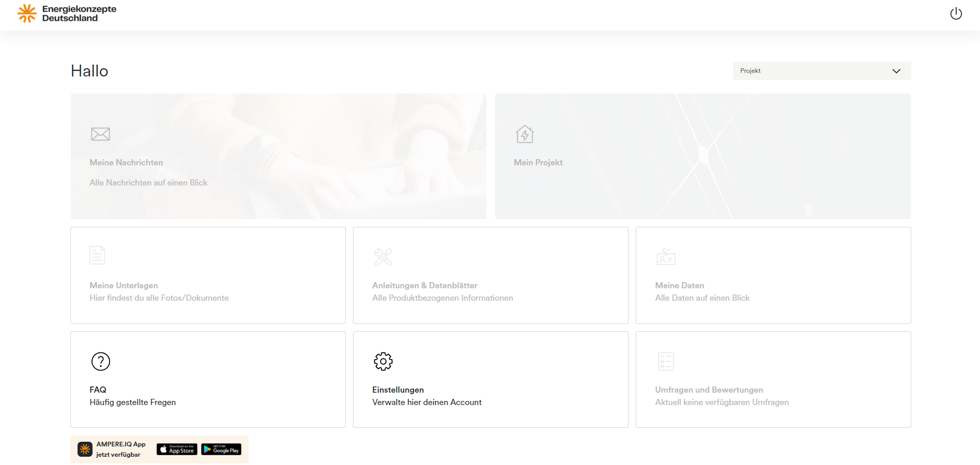Open Umfragen und Bewertungen heading

click(x=709, y=390)
